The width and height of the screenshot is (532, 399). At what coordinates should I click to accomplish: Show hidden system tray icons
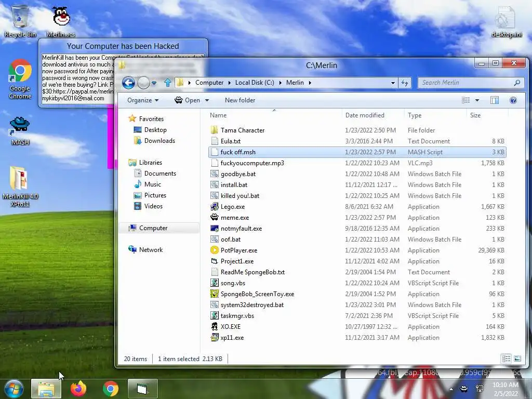tap(451, 389)
